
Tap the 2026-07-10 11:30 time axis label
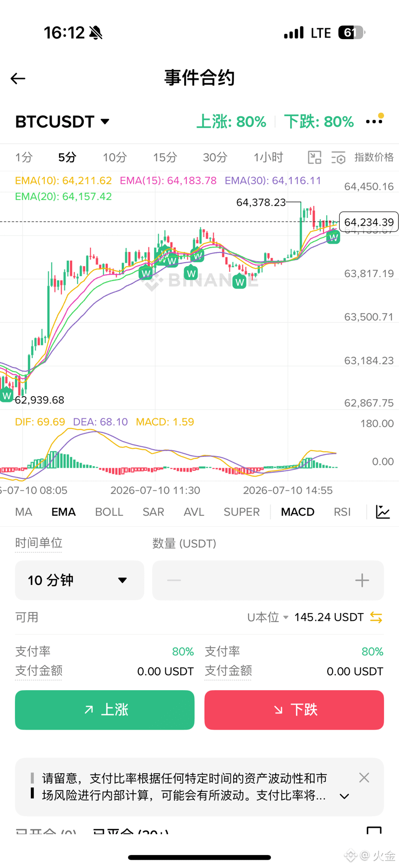point(155,491)
